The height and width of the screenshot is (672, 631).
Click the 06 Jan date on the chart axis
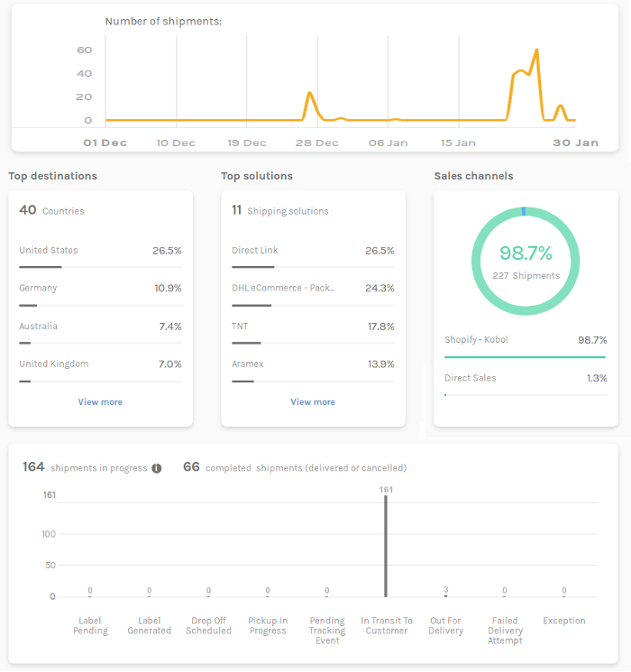click(389, 143)
